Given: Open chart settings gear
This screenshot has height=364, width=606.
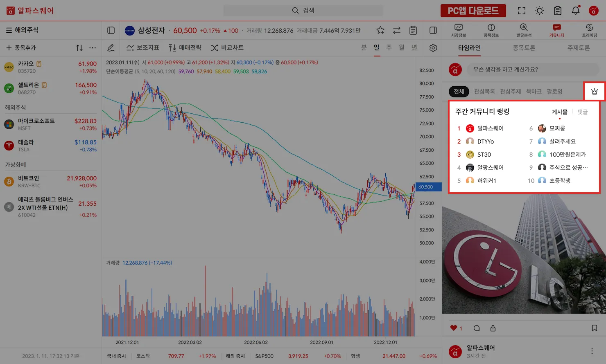Looking at the screenshot, I should click(433, 48).
